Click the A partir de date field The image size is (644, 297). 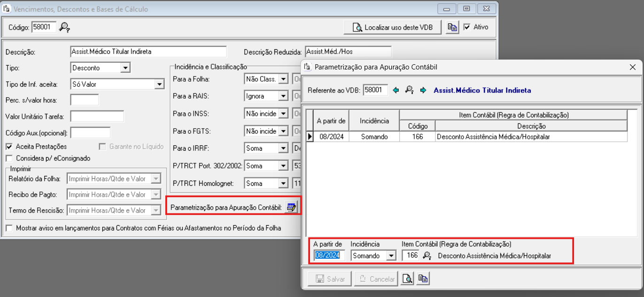pyautogui.click(x=330, y=256)
